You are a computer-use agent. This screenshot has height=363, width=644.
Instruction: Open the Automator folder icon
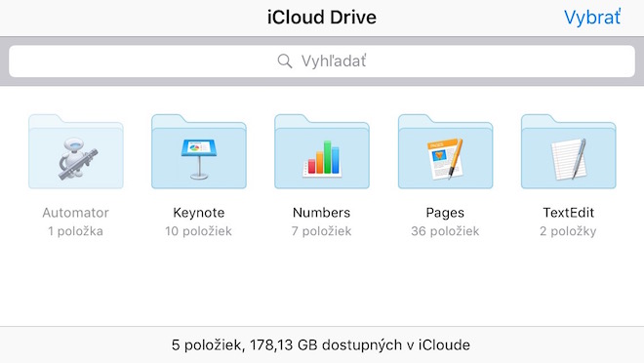click(x=75, y=151)
